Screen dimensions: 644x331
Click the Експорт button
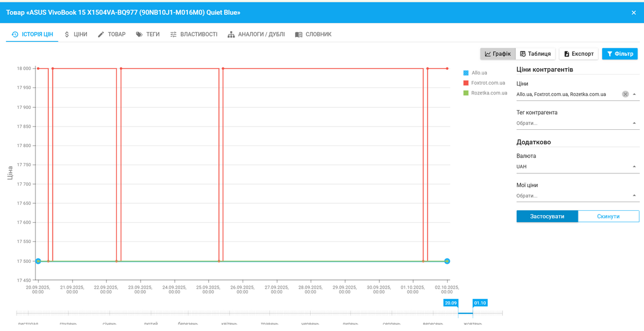point(579,54)
